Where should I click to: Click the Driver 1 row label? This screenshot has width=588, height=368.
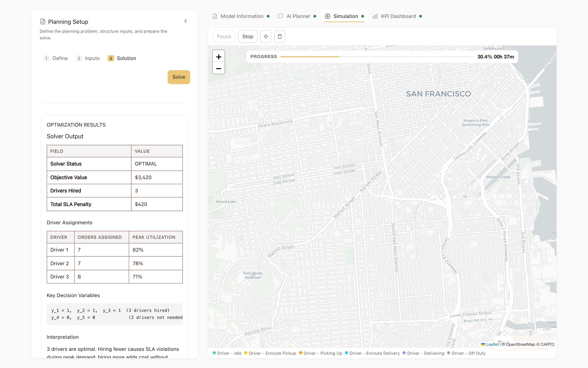[59, 250]
